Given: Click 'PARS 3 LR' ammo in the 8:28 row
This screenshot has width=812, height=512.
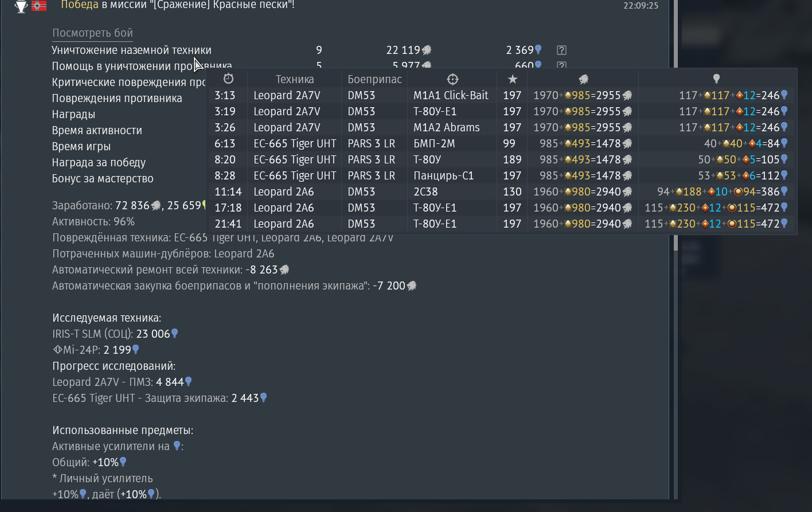Looking at the screenshot, I should point(371,175).
